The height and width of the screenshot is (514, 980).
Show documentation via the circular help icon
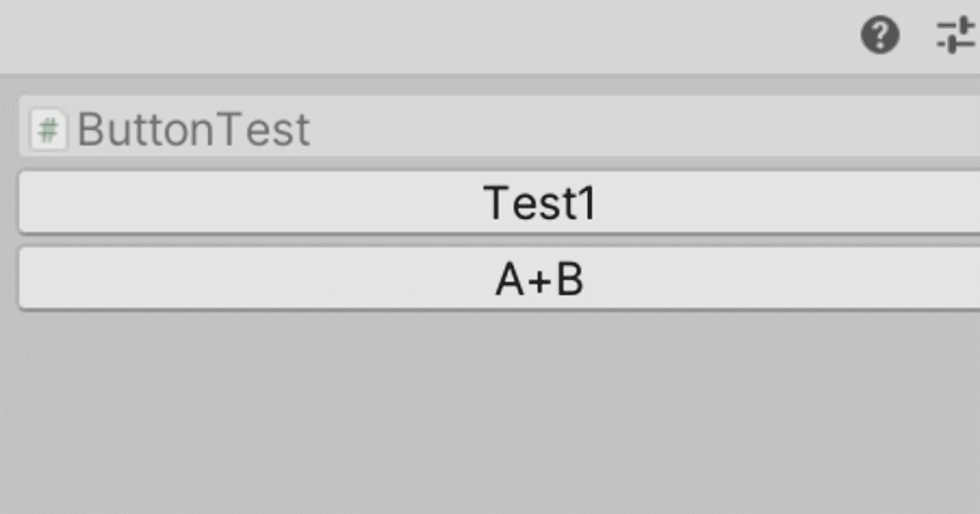(880, 36)
